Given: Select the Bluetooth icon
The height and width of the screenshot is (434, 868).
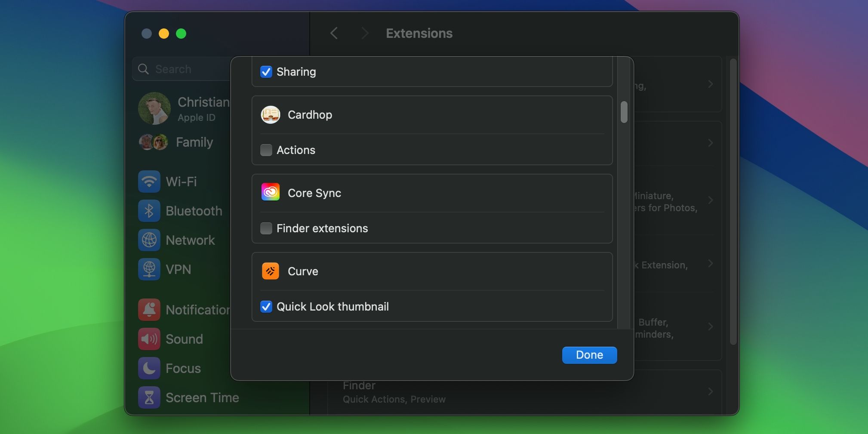Looking at the screenshot, I should (148, 211).
